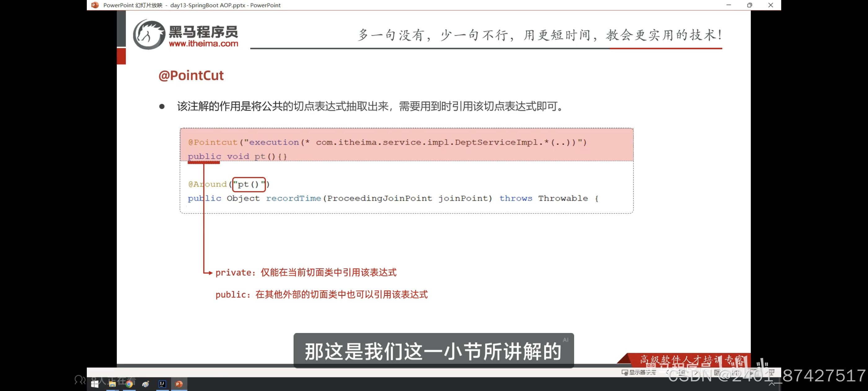
Task: Switch to Google Chrome in the taskbar
Action: pos(129,384)
